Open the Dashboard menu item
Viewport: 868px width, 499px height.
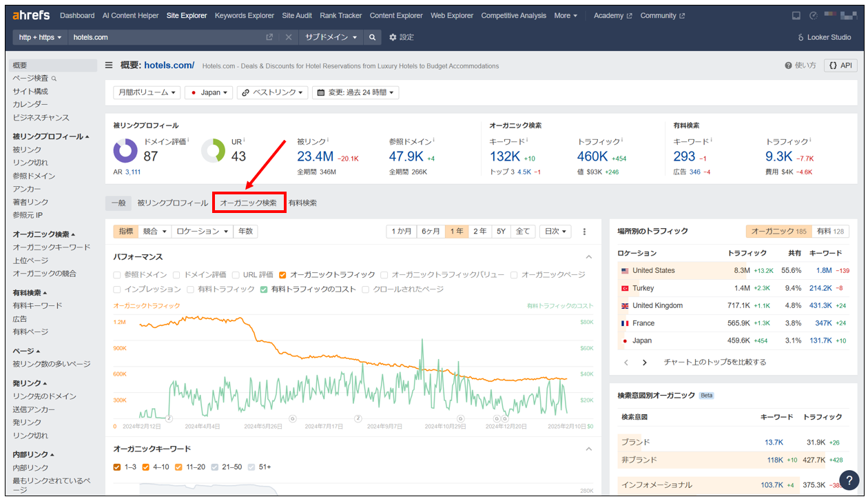click(77, 15)
